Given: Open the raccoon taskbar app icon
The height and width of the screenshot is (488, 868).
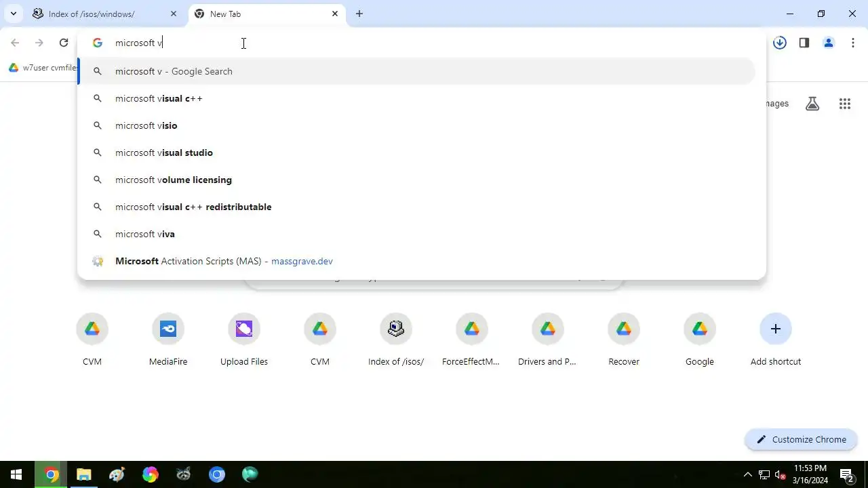Looking at the screenshot, I should [x=184, y=474].
